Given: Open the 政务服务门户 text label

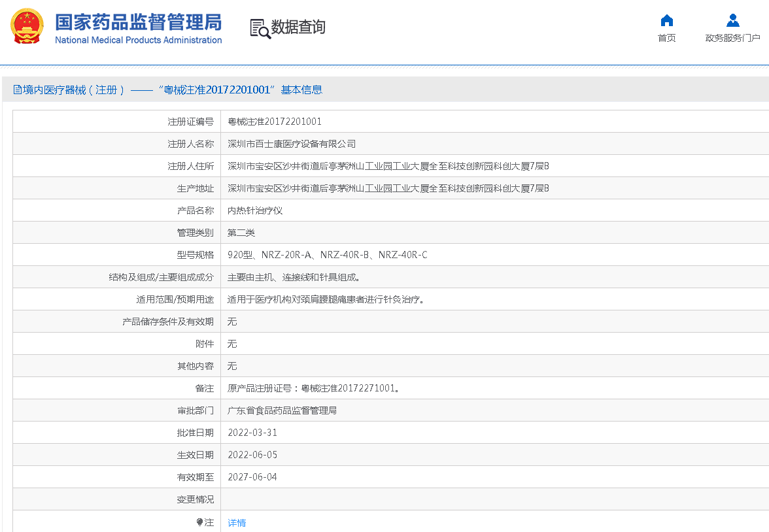Looking at the screenshot, I should 732,38.
